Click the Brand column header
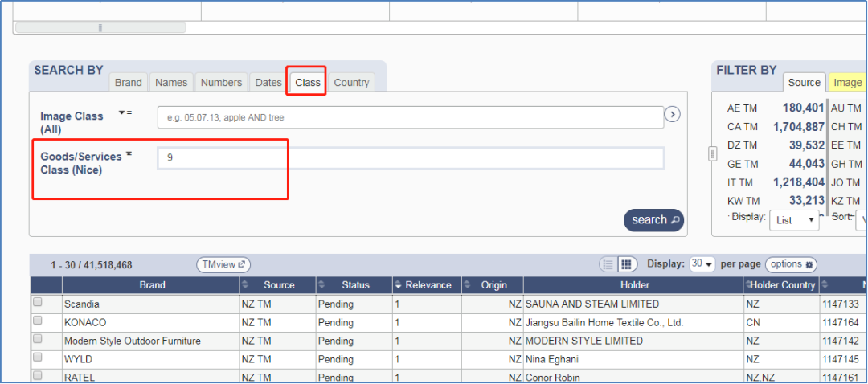This screenshot has height=384, width=868. (x=152, y=285)
